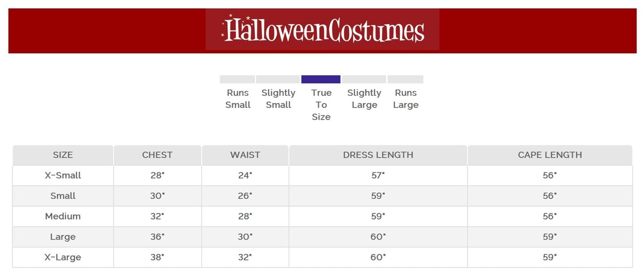Screen dimensions: 644x280
Task: Click the X-Large waist value 32"
Action: [245, 258]
